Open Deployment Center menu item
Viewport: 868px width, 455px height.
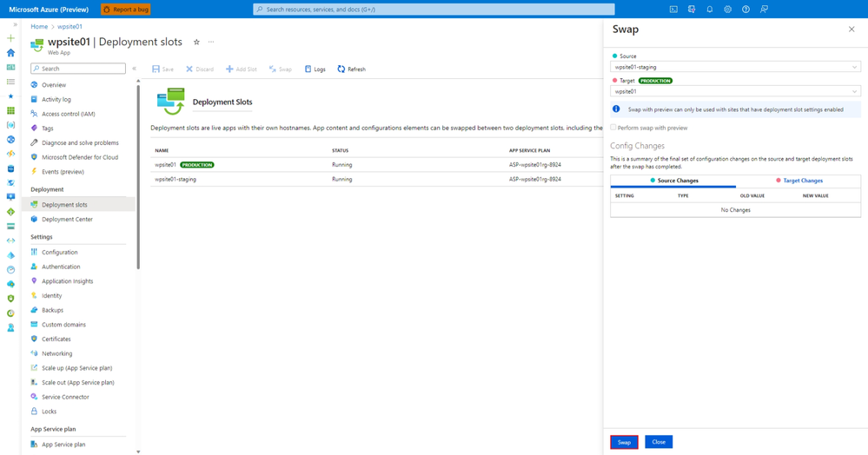click(67, 219)
